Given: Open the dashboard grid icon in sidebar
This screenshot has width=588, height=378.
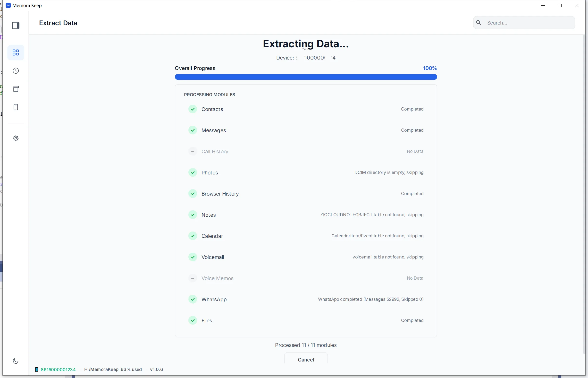Looking at the screenshot, I should pos(16,52).
